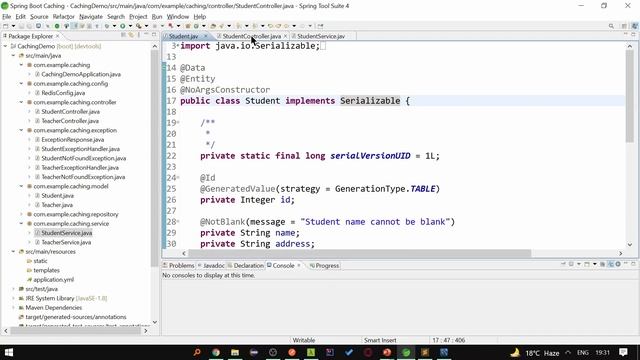Select TeacherController.java in the tree
This screenshot has width=640, height=360.
coord(70,121)
